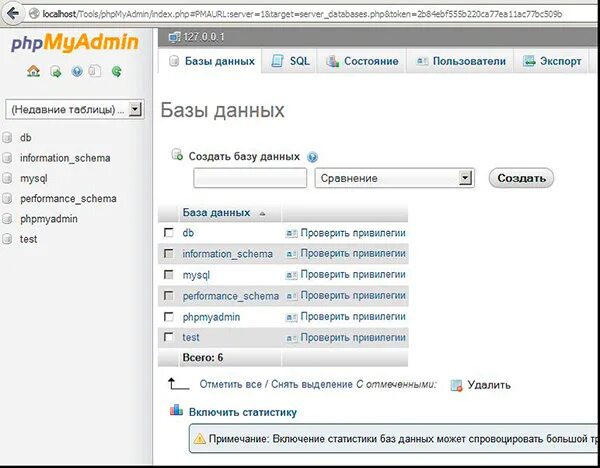The height and width of the screenshot is (468, 600).
Task: Click the privileges icon in the performance_schema row
Action: tap(292, 296)
